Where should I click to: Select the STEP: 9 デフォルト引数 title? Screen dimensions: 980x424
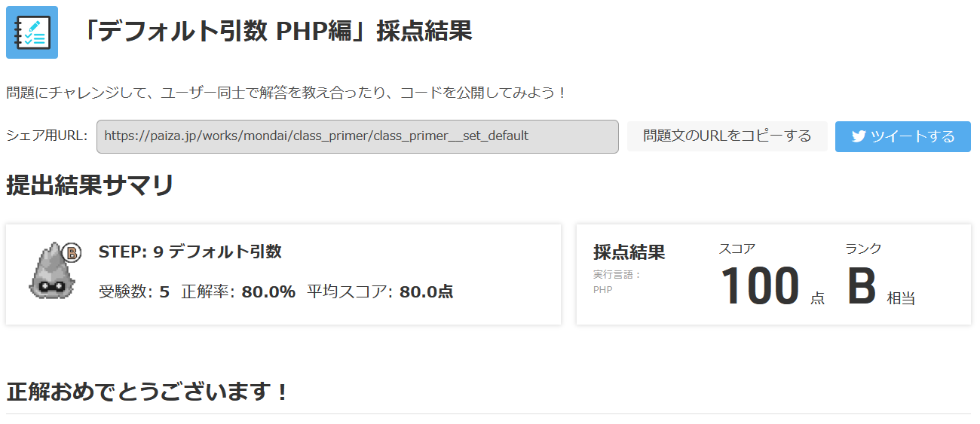coord(190,252)
